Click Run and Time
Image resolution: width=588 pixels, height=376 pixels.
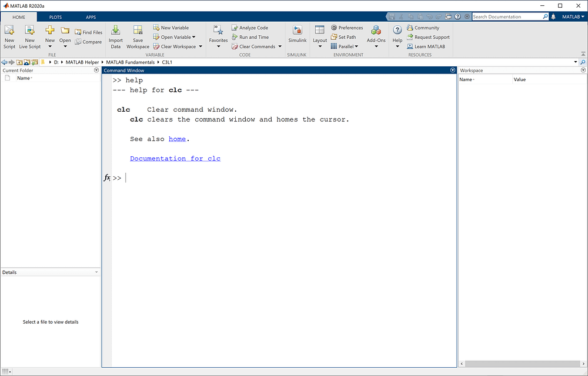pyautogui.click(x=250, y=37)
